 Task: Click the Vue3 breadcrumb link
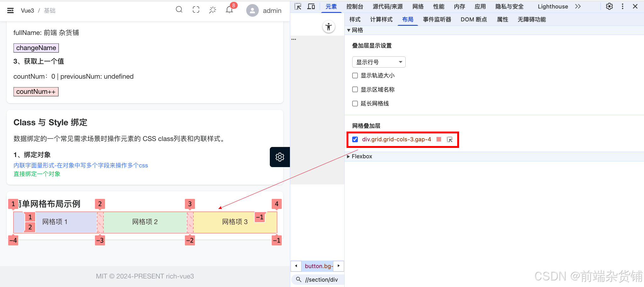point(27,11)
